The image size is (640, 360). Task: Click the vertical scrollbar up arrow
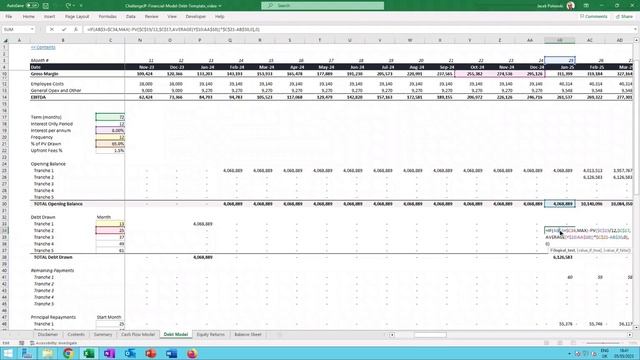(x=636, y=40)
